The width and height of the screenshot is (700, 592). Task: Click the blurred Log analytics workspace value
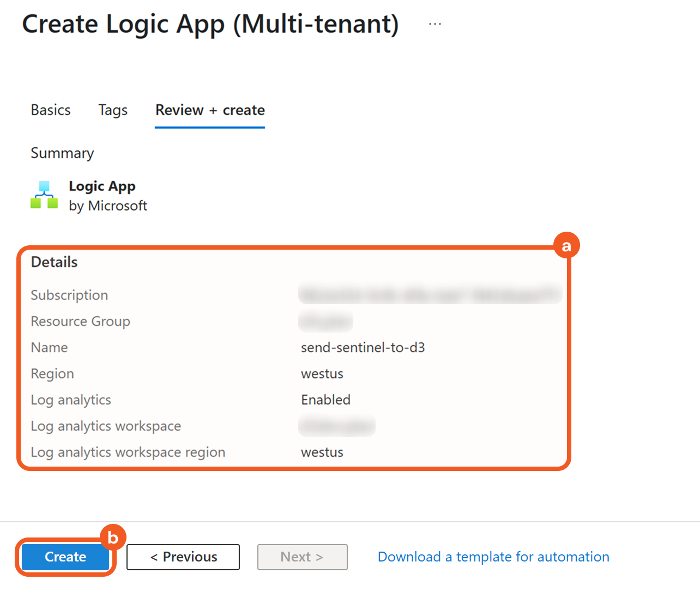pos(336,426)
